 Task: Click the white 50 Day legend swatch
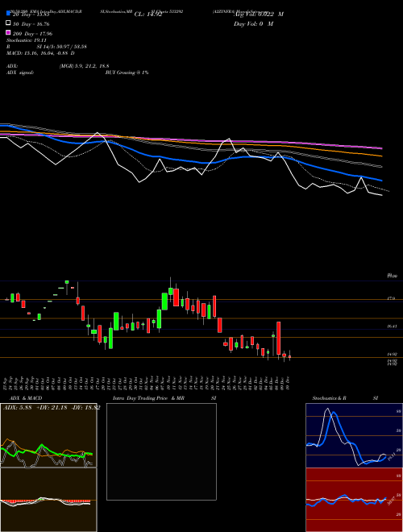point(8,23)
